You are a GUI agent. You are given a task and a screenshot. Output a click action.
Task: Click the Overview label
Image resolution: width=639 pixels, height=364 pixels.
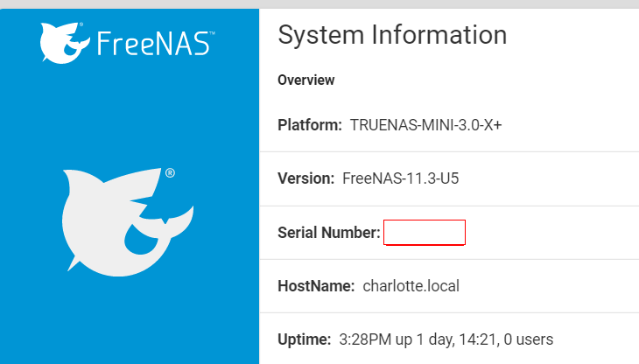(x=306, y=80)
